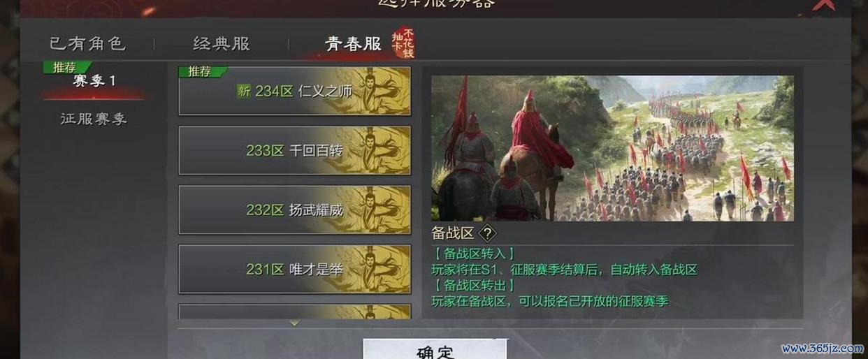Expand server list with the down chevron
Viewport: 868px width, 359px height.
click(x=294, y=323)
